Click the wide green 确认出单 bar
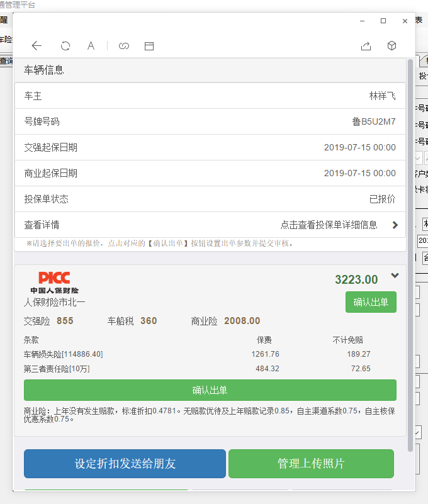The height and width of the screenshot is (504, 428). pos(210,390)
